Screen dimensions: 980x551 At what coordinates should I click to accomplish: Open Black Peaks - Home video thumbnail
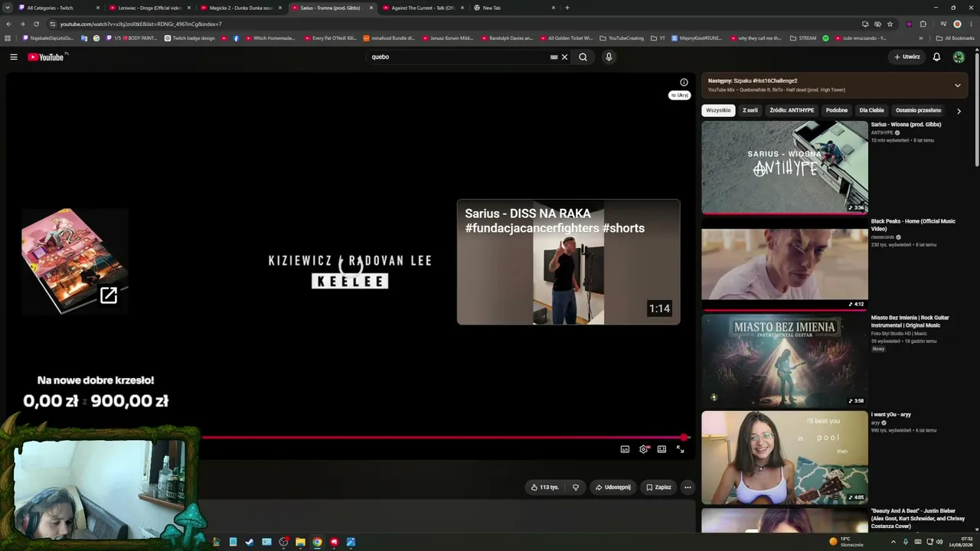tap(785, 264)
